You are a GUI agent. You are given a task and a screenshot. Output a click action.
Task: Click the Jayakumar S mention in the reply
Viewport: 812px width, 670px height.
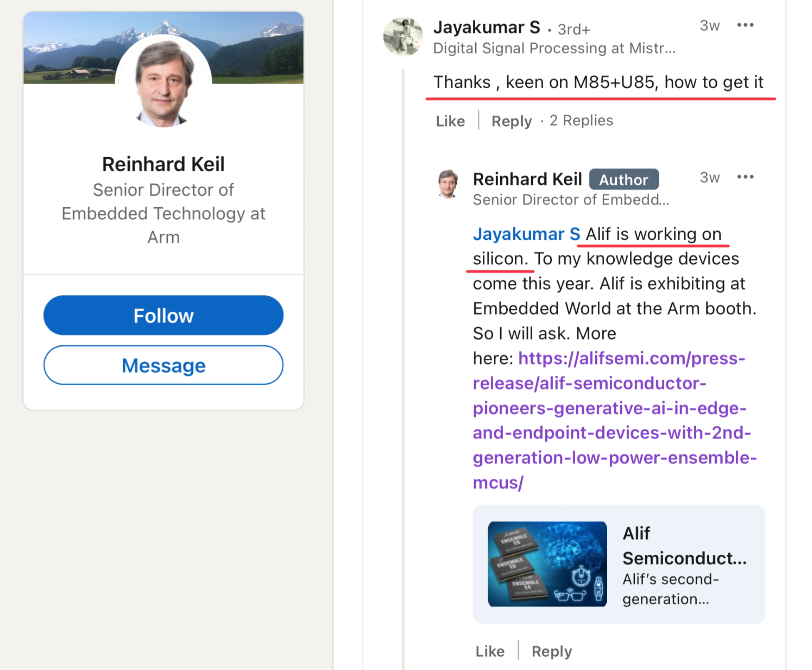point(526,234)
